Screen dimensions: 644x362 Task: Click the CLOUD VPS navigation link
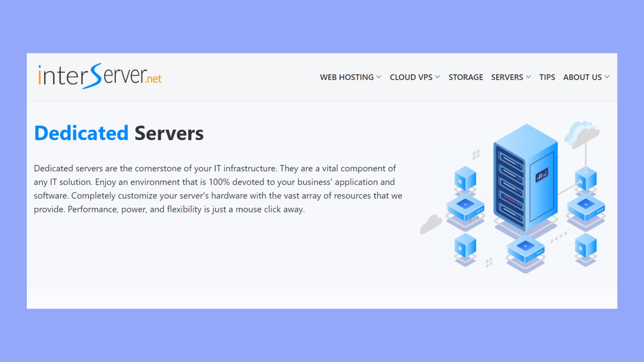411,77
